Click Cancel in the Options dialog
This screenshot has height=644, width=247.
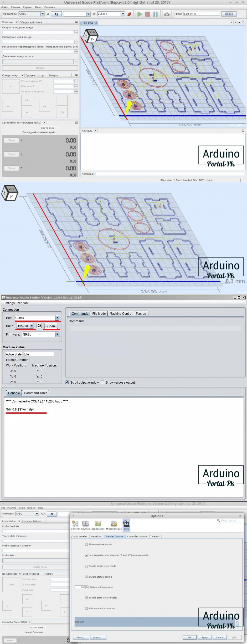tap(220, 637)
